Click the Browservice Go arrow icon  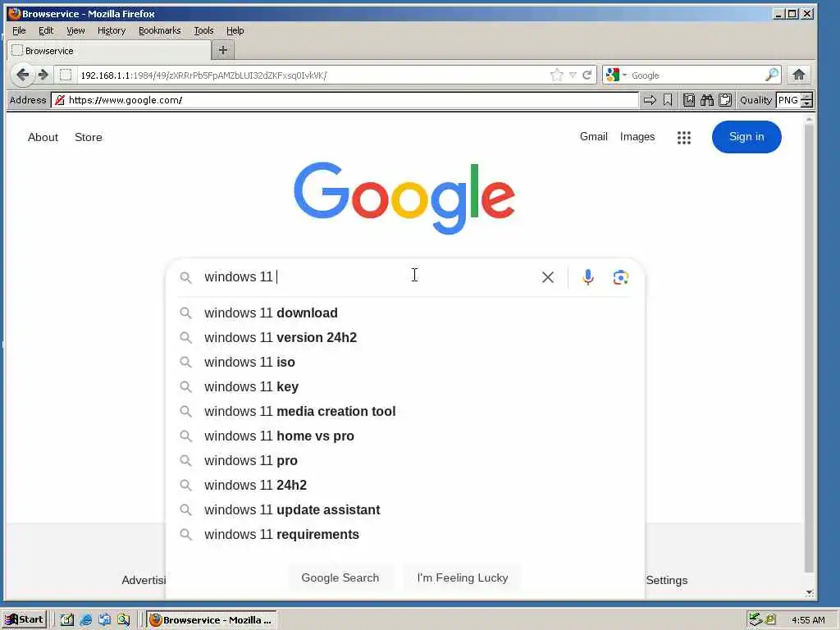coord(650,100)
